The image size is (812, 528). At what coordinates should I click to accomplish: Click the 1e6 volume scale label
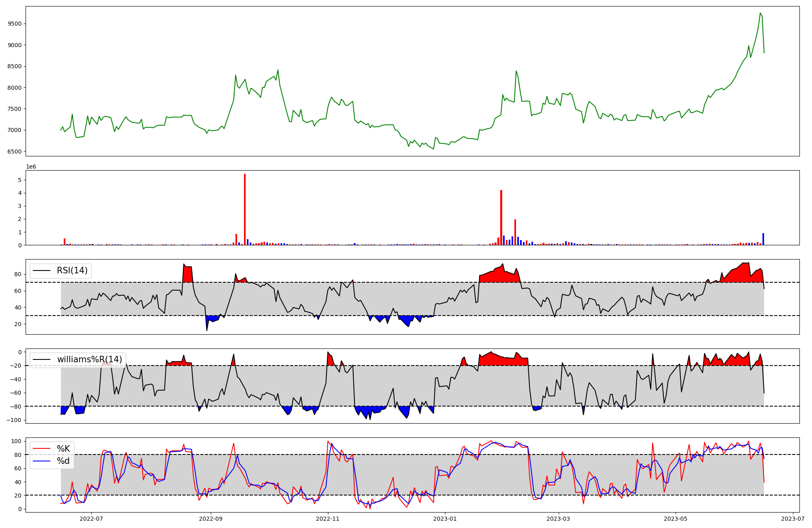[x=31, y=167]
